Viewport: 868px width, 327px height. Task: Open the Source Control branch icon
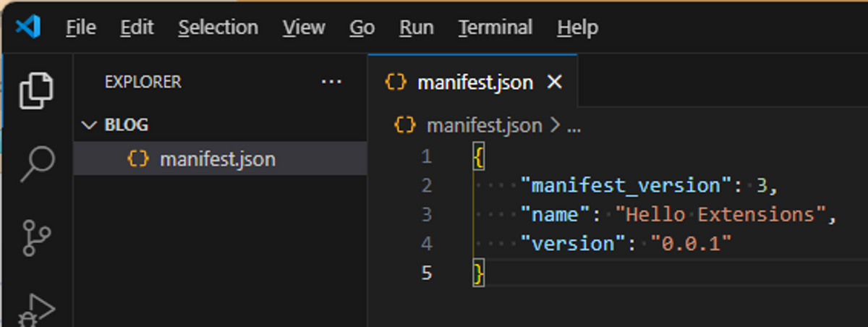pos(37,237)
